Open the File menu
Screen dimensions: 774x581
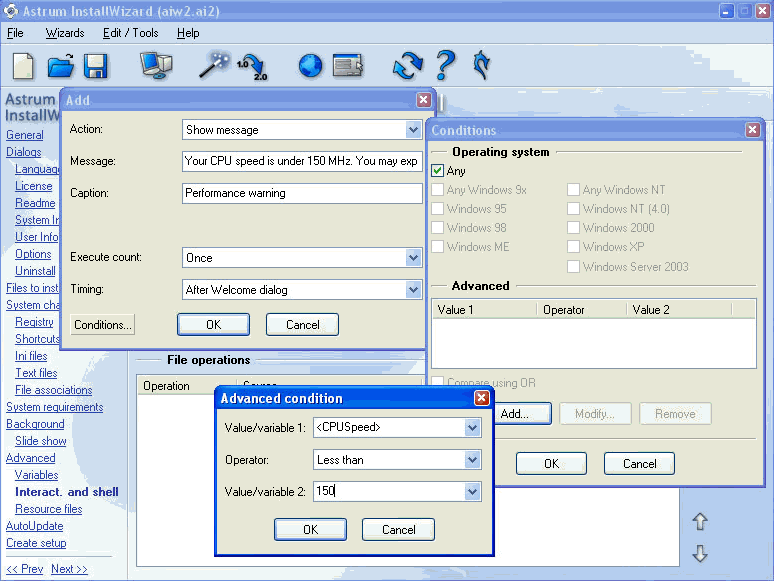[x=15, y=33]
